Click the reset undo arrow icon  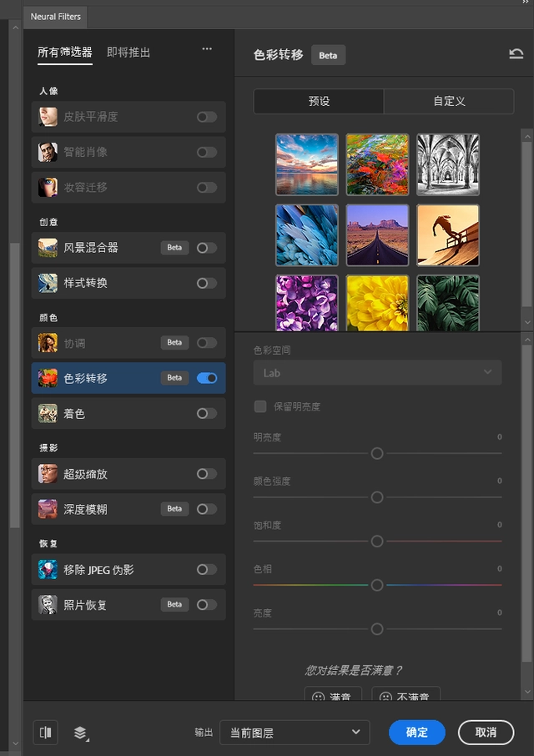516,55
